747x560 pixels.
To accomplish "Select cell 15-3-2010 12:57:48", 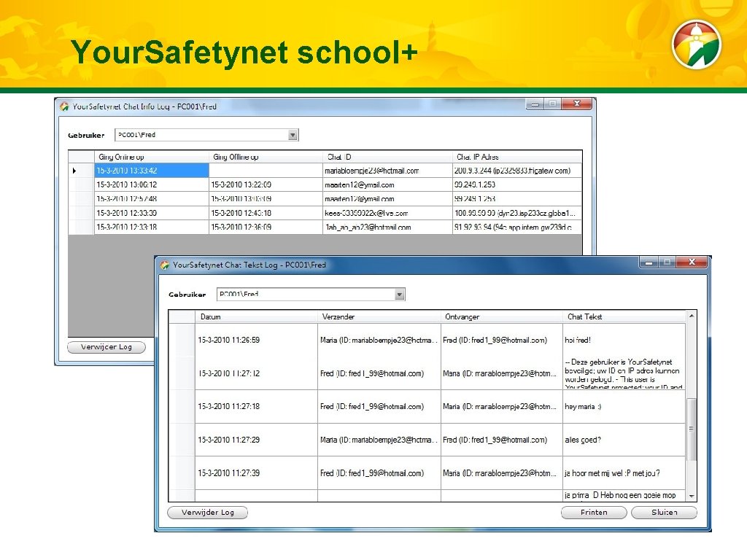I will point(152,199).
